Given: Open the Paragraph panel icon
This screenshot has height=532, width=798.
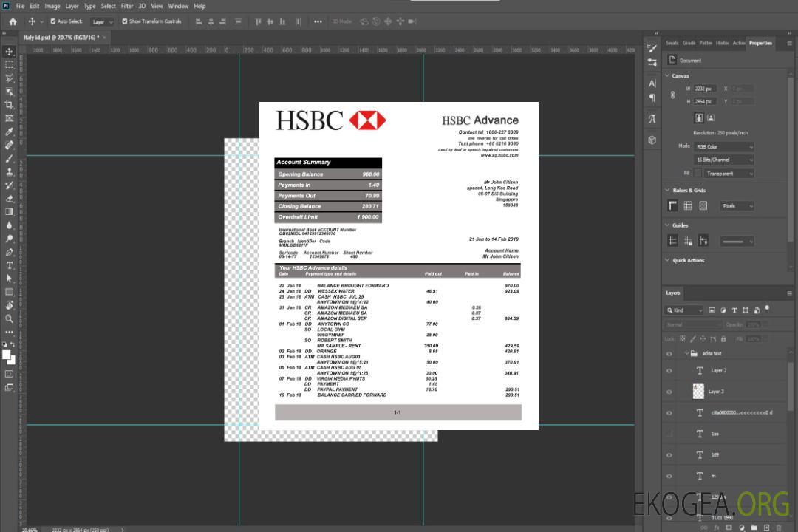Looking at the screenshot, I should [x=652, y=98].
